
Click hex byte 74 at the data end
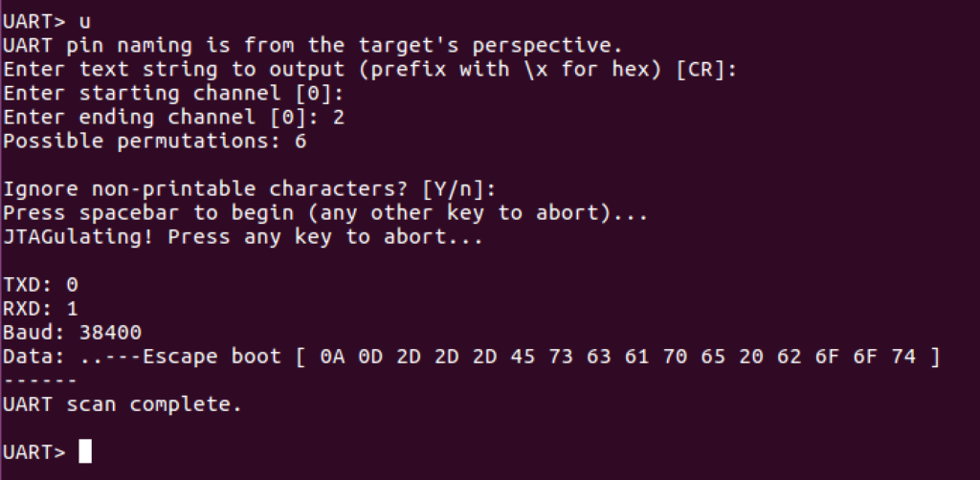903,357
